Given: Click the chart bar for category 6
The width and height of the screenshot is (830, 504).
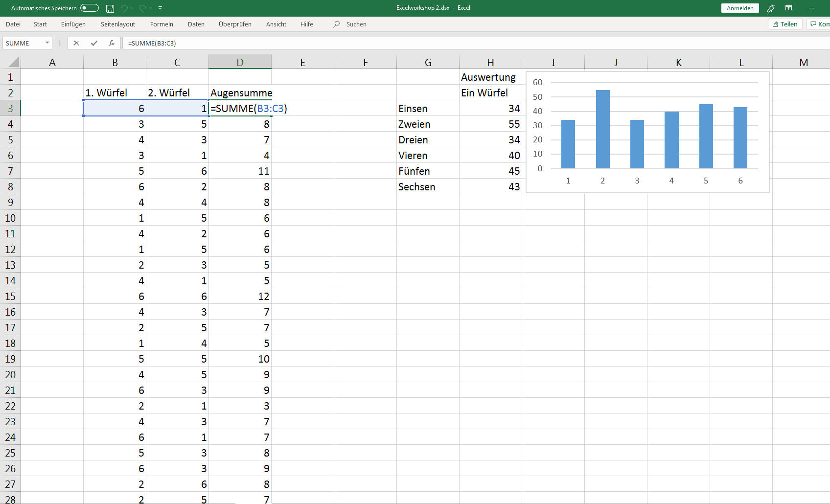Looking at the screenshot, I should (x=740, y=137).
